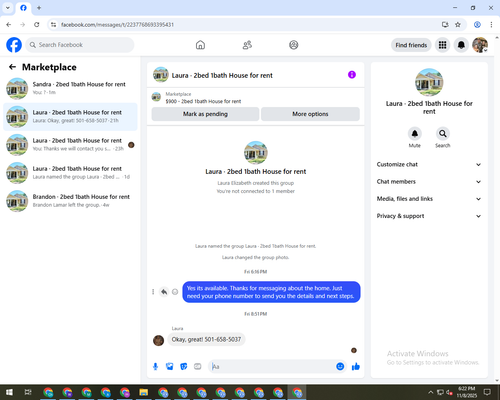Viewport: 500px width, 400px height.
Task: Record a voice clip with the microphone icon
Action: (x=155, y=367)
